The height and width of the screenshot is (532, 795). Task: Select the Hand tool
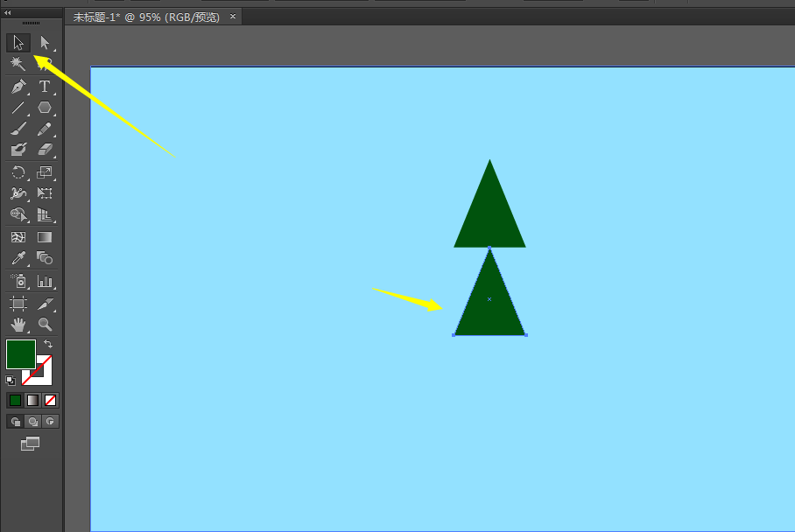[x=18, y=325]
